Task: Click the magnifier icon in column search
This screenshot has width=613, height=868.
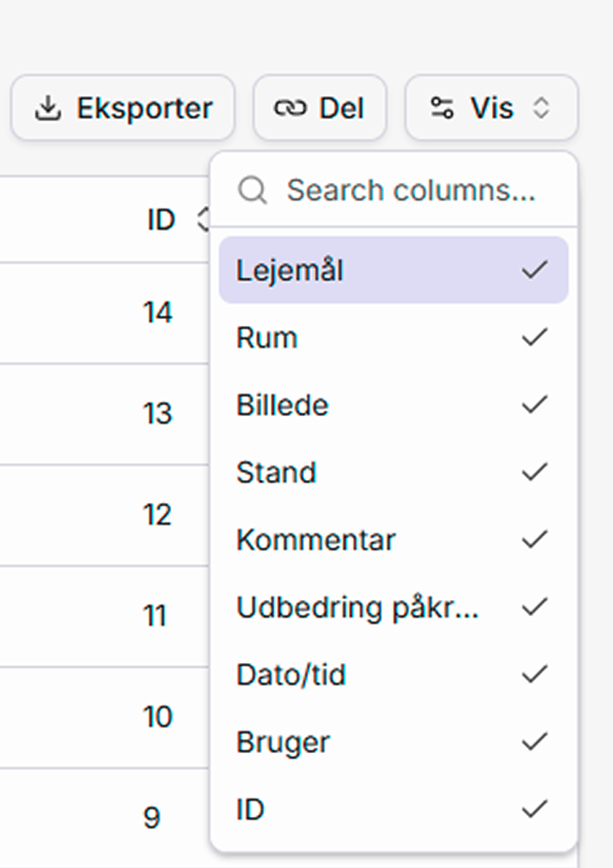Action: [x=253, y=191]
